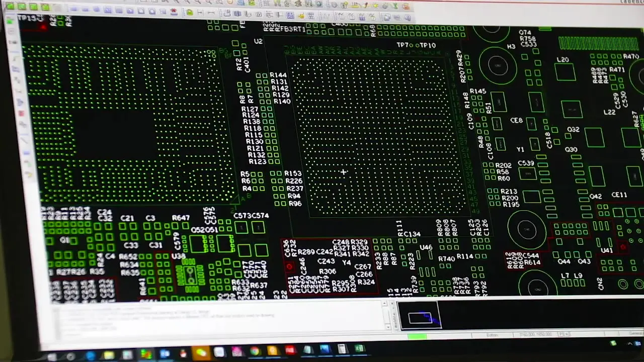Select the R213 resistor label
The width and height of the screenshot is (644, 362).
(x=509, y=192)
